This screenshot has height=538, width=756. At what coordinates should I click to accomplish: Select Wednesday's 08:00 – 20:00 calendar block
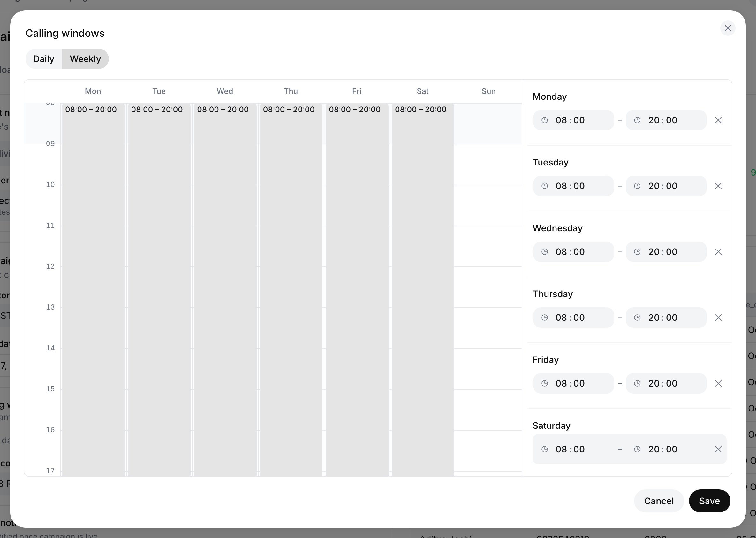225,290
